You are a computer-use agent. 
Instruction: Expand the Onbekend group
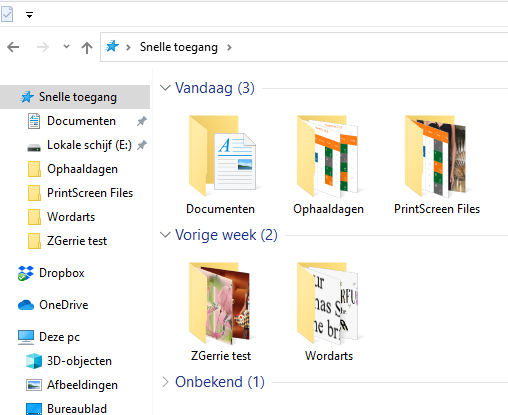click(165, 382)
